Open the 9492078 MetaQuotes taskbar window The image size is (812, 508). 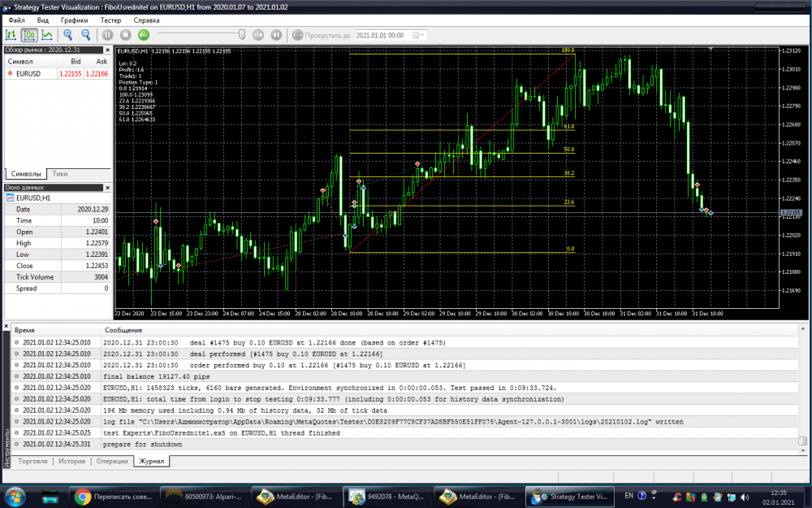tap(386, 497)
